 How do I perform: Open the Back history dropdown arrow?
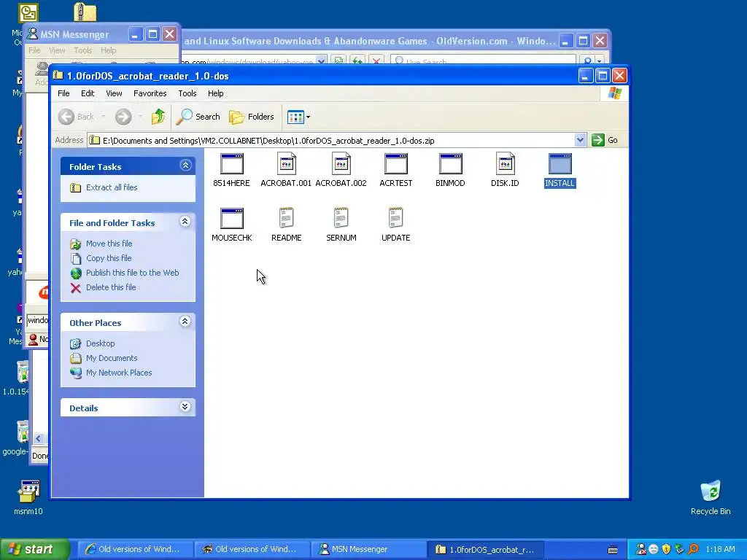104,117
